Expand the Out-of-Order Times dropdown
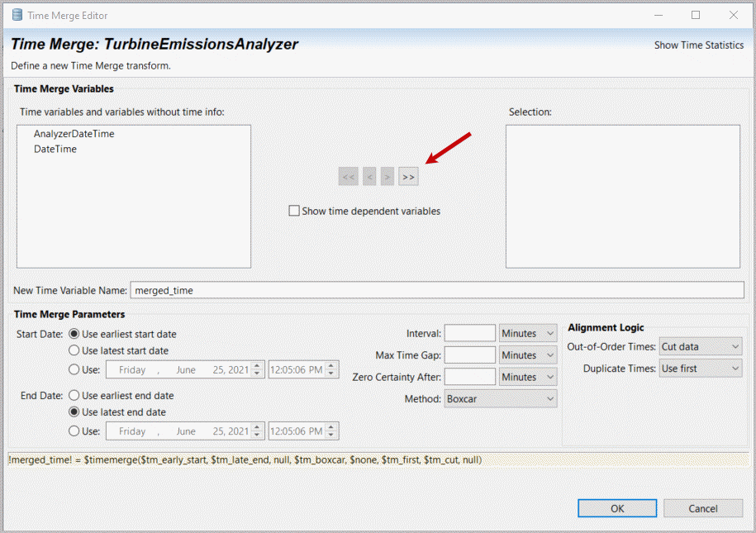Image resolution: width=756 pixels, height=533 pixels. 700,346
